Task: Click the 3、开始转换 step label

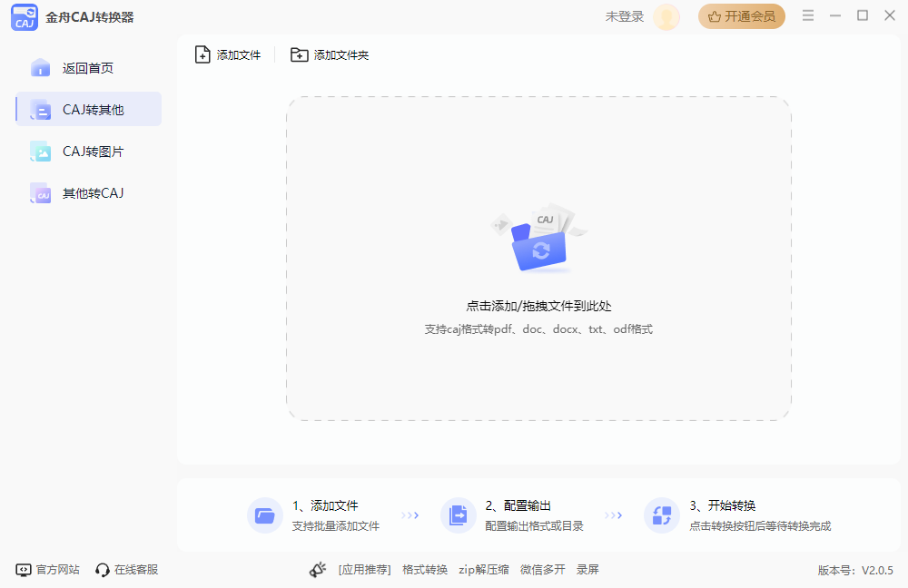Action: click(x=722, y=505)
